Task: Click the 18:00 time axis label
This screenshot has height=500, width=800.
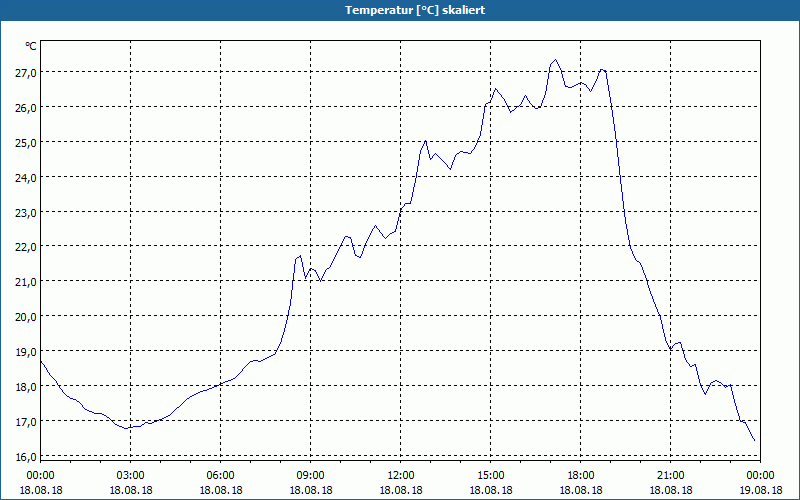Action: coord(581,475)
